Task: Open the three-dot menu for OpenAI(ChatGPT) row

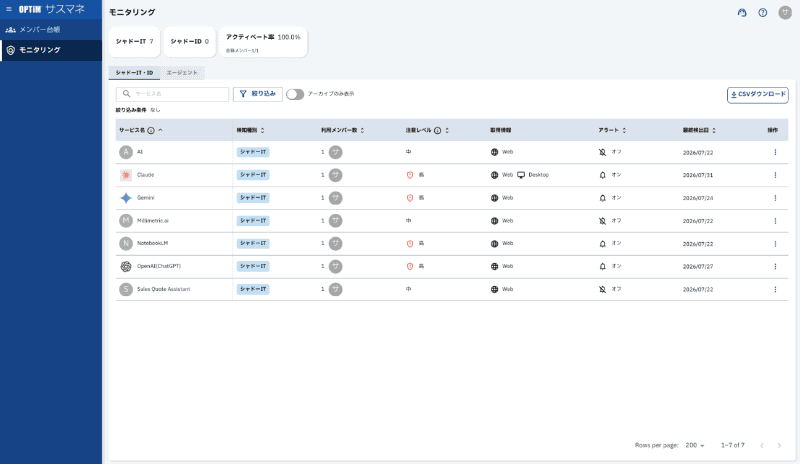Action: (x=775, y=266)
